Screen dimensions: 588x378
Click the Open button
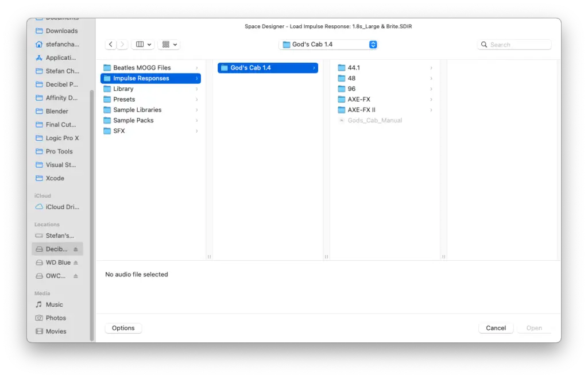534,328
